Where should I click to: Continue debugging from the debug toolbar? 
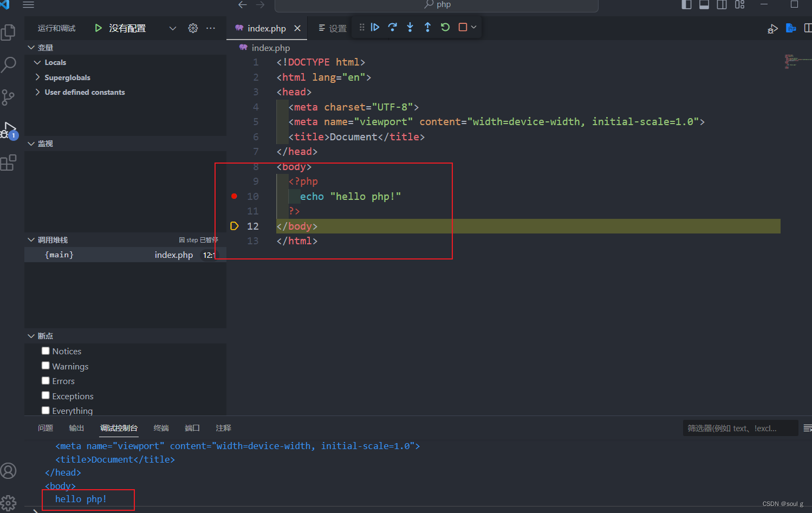375,27
